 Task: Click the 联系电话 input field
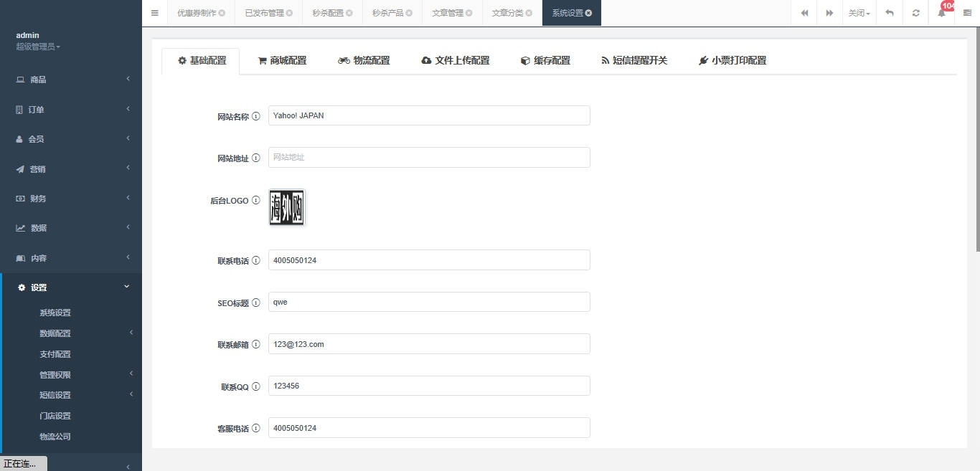tap(429, 260)
